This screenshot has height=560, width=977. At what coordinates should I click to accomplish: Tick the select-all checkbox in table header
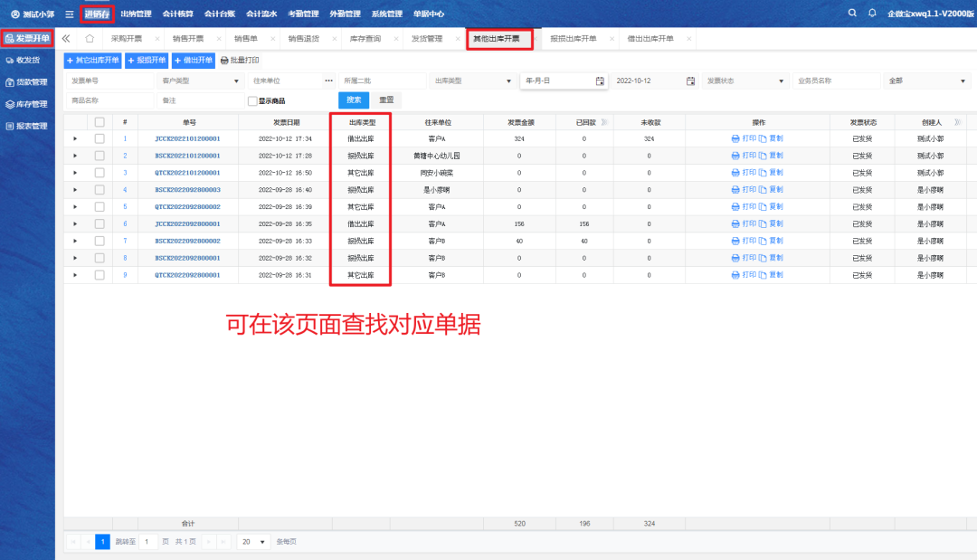click(x=100, y=122)
